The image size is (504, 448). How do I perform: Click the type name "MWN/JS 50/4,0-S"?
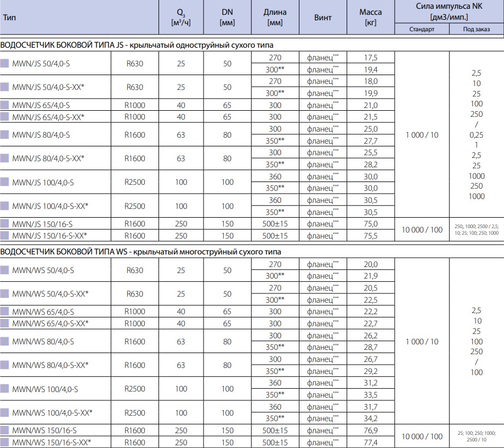point(41,64)
